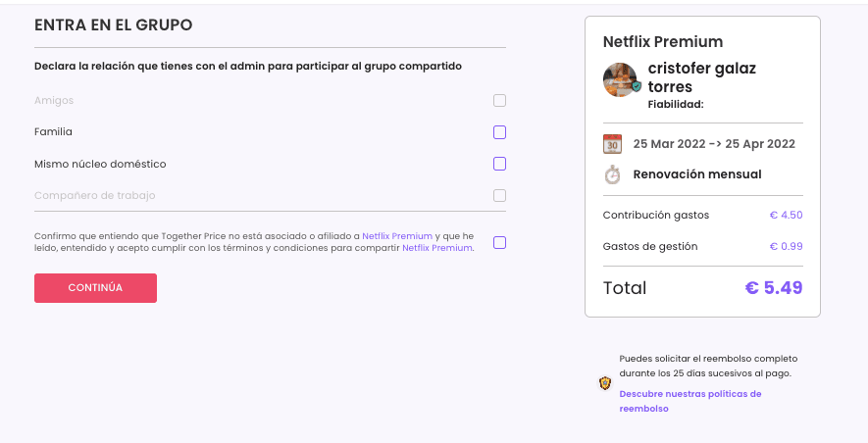
Task: Accept the terms and conditions checkbox
Action: [499, 243]
